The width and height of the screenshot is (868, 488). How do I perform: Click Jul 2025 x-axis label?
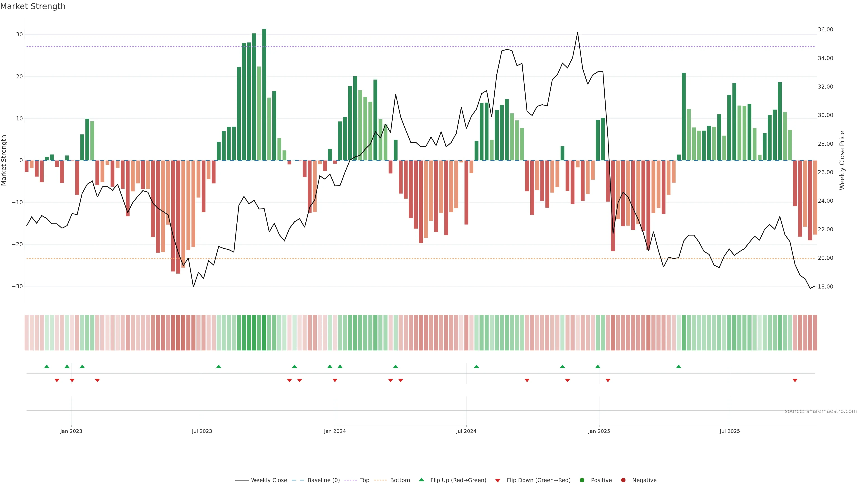point(729,431)
